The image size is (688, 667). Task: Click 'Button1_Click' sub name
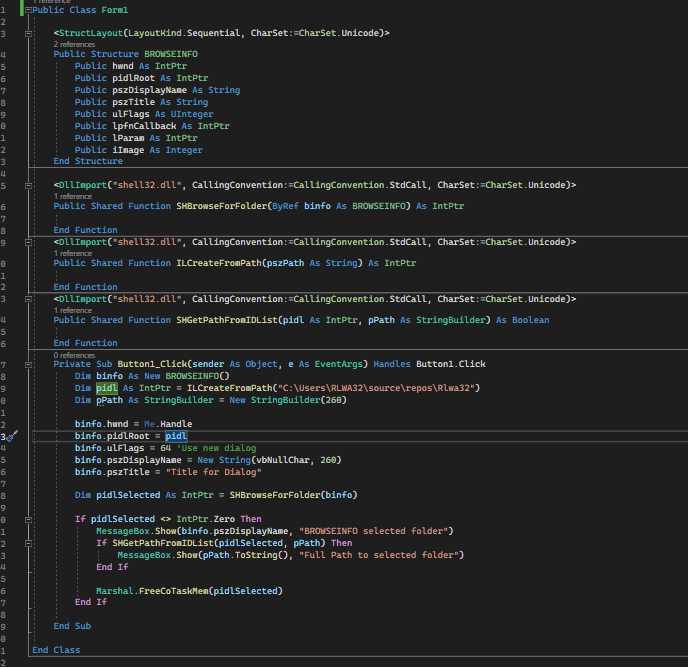pyautogui.click(x=152, y=364)
